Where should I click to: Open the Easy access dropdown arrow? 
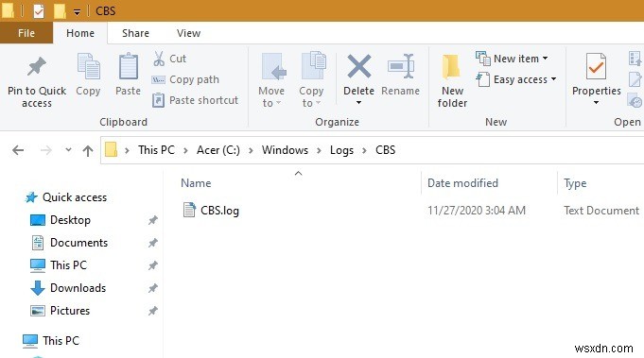553,79
